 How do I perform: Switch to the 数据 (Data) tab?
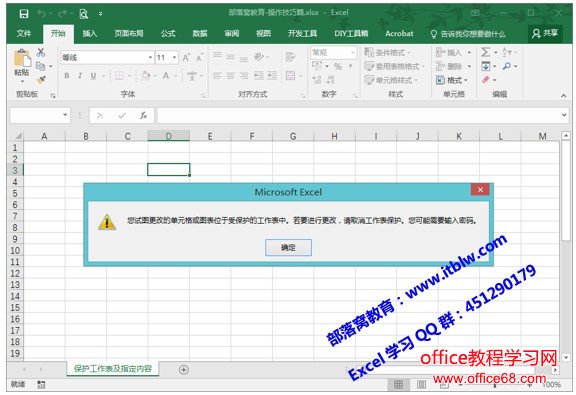point(200,33)
